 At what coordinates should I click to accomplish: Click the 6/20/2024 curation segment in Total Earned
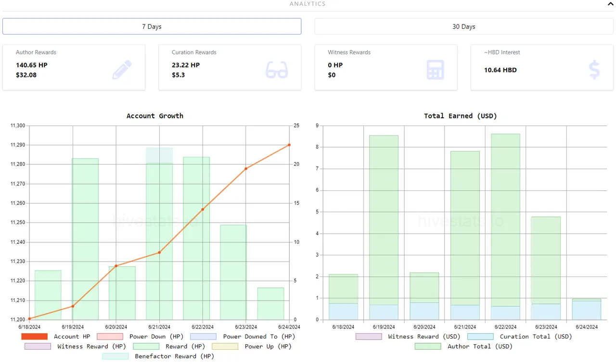click(x=424, y=311)
